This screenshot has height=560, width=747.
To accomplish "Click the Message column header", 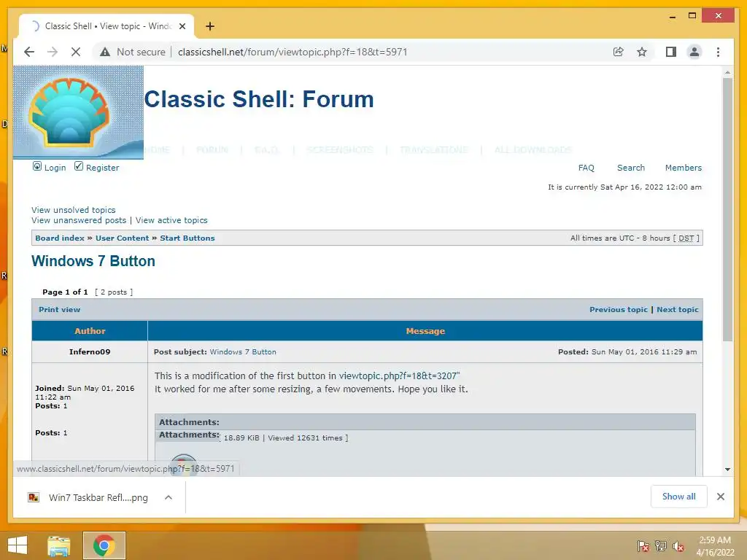I will [x=425, y=331].
